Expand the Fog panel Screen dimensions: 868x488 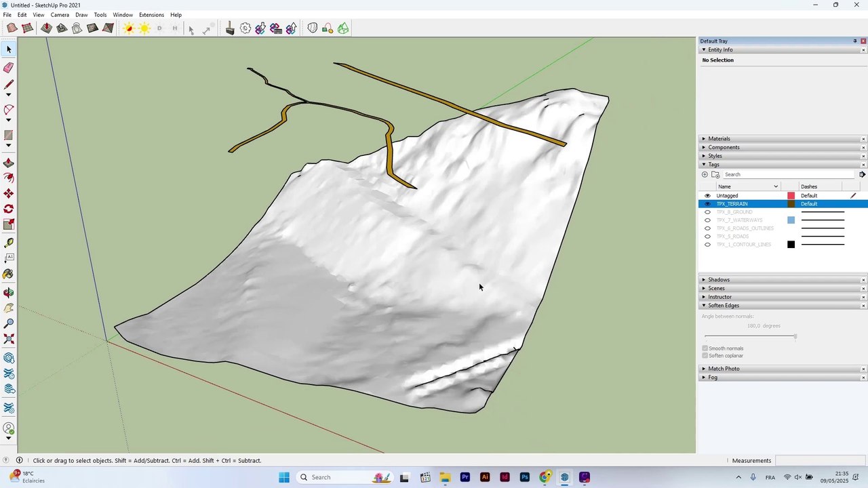pos(704,378)
